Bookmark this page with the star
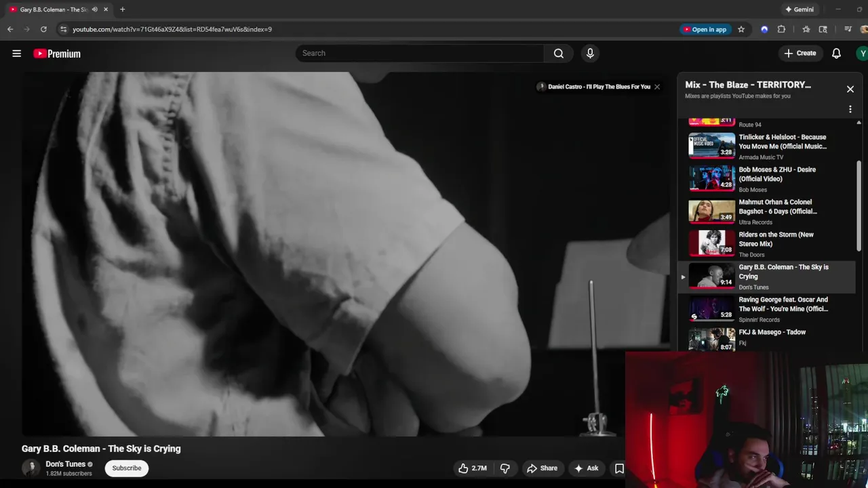This screenshot has width=868, height=488. [x=741, y=29]
